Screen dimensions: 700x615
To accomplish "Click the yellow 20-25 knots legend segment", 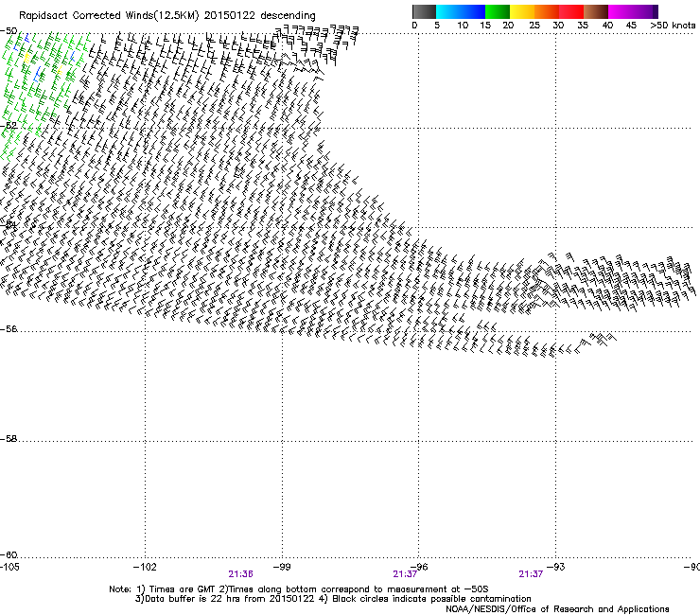I will point(522,11).
